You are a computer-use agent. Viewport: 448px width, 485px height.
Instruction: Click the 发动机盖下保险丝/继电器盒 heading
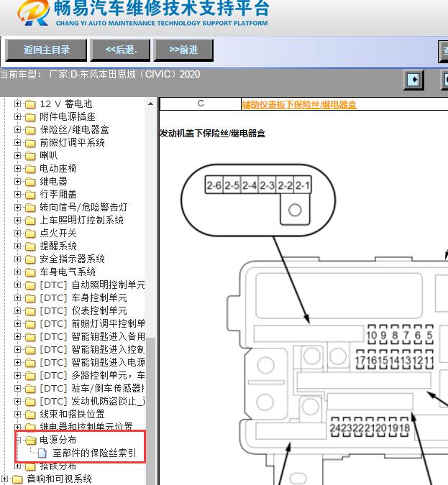point(212,134)
